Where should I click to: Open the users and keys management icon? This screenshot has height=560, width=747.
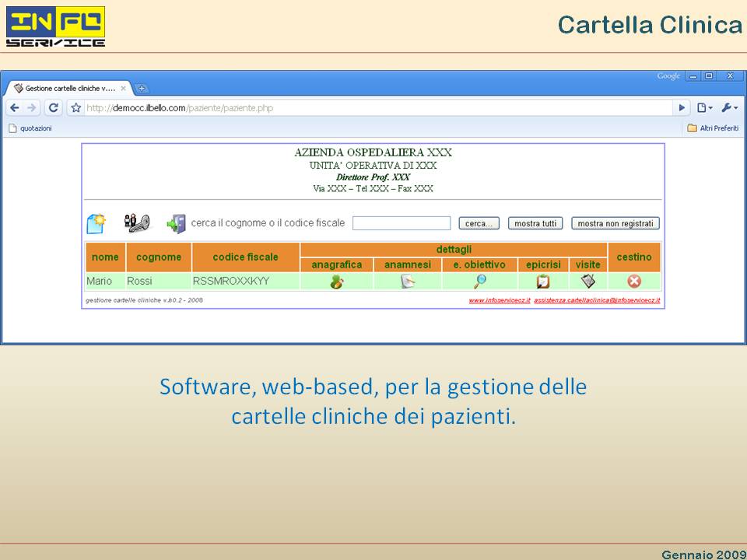(x=136, y=223)
